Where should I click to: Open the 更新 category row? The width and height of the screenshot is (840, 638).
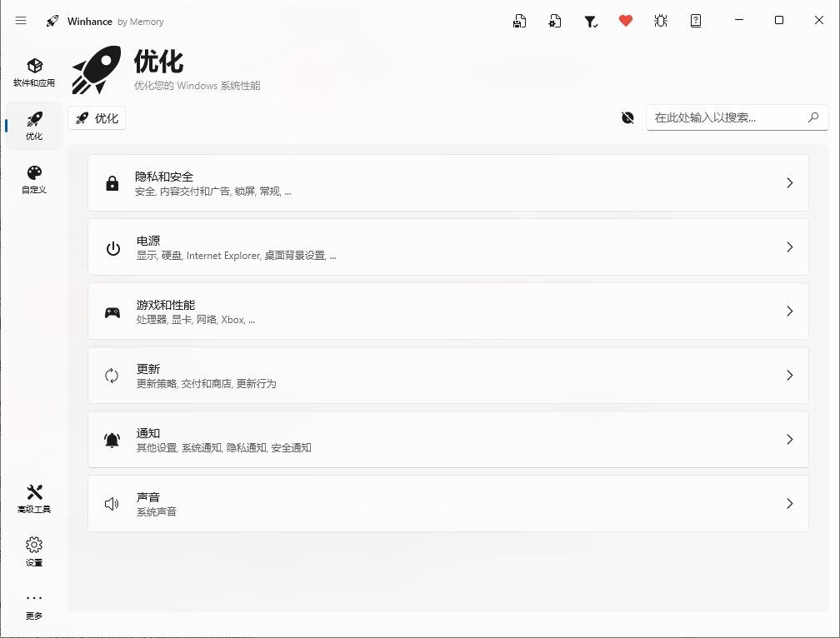[x=448, y=375]
